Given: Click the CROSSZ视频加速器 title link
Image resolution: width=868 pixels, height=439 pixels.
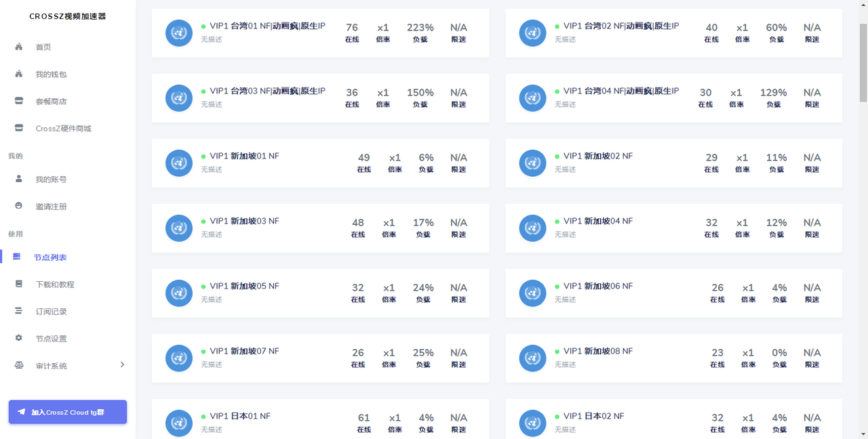Looking at the screenshot, I should pyautogui.click(x=68, y=16).
